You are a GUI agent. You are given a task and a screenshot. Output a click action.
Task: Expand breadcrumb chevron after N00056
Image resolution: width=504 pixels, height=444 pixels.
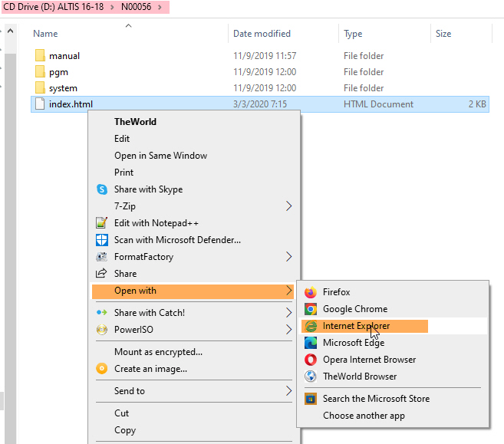(160, 7)
